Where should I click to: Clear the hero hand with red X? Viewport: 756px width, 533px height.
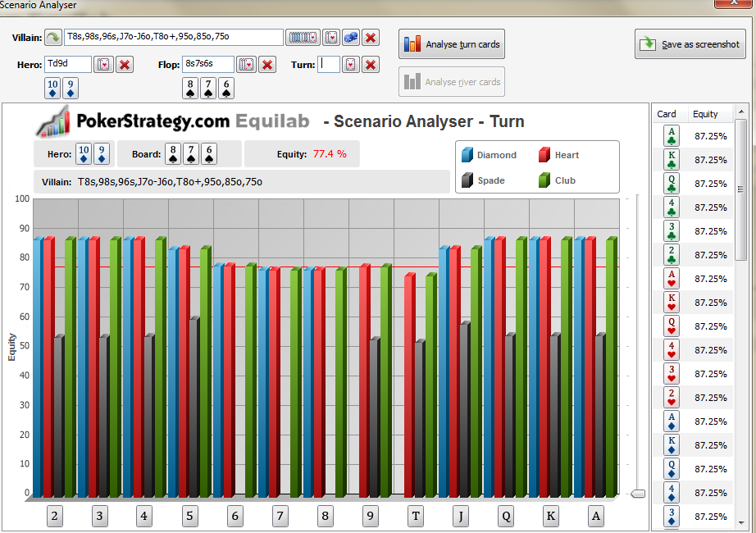pyautogui.click(x=125, y=65)
